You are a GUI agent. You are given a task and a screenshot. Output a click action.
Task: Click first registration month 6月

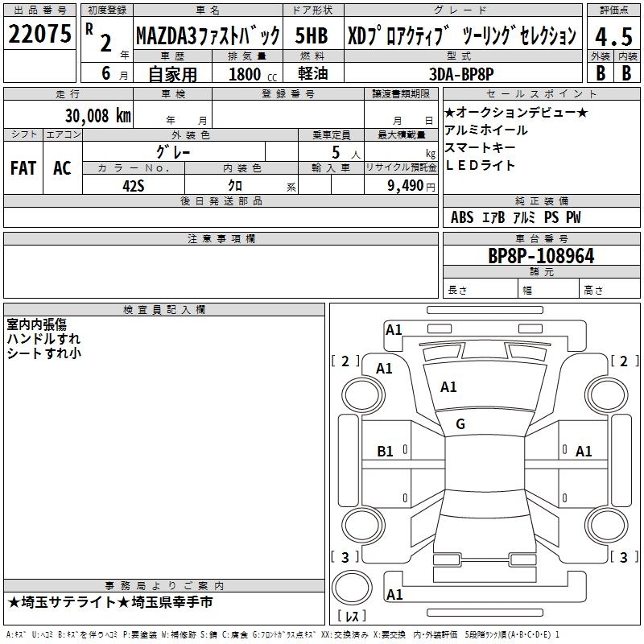tap(115, 73)
